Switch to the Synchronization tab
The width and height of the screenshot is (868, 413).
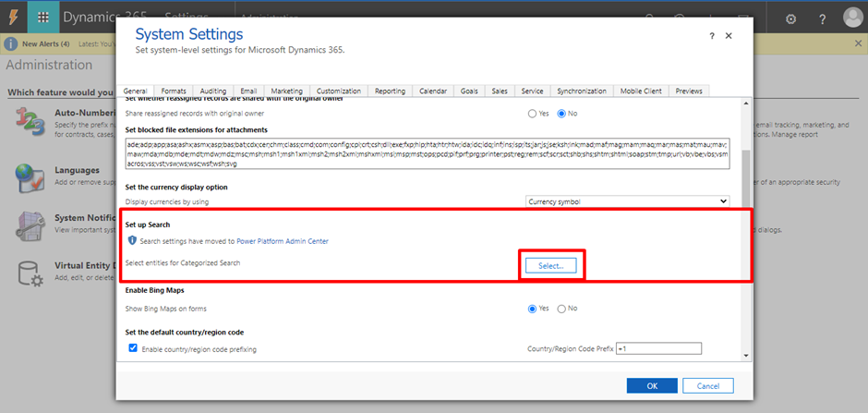[x=582, y=91]
